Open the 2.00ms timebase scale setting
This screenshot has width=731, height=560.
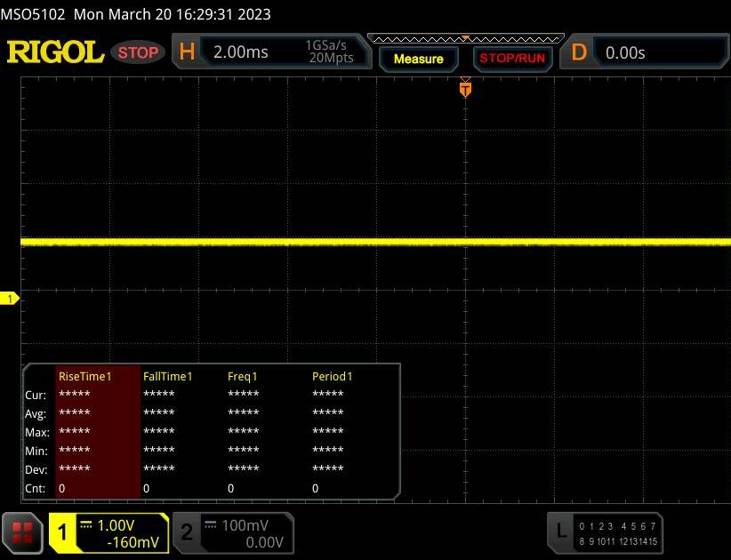pos(241,52)
